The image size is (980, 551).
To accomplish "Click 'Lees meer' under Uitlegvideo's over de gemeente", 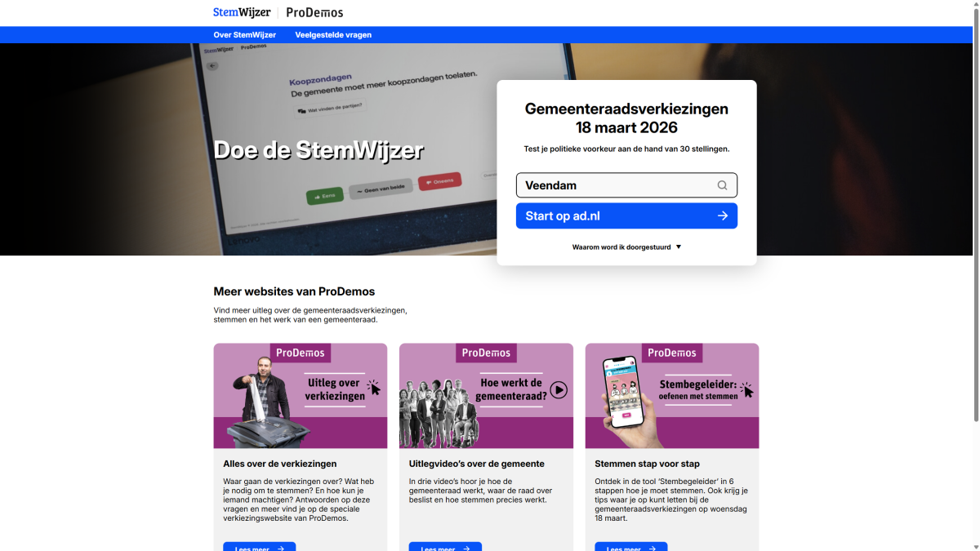I will coord(444,547).
